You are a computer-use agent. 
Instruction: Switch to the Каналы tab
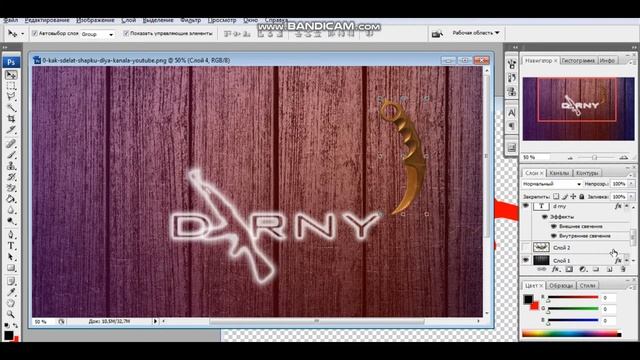559,173
